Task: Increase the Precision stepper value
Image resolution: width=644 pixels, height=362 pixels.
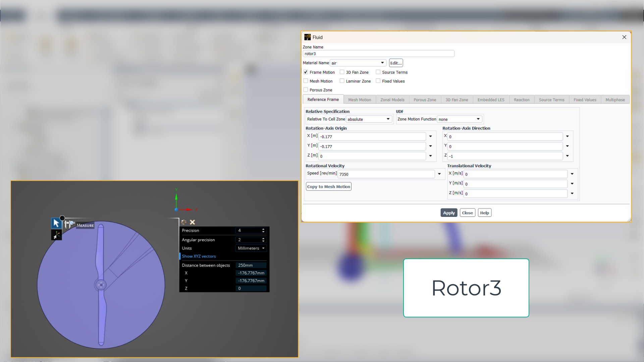Action: coord(263,229)
